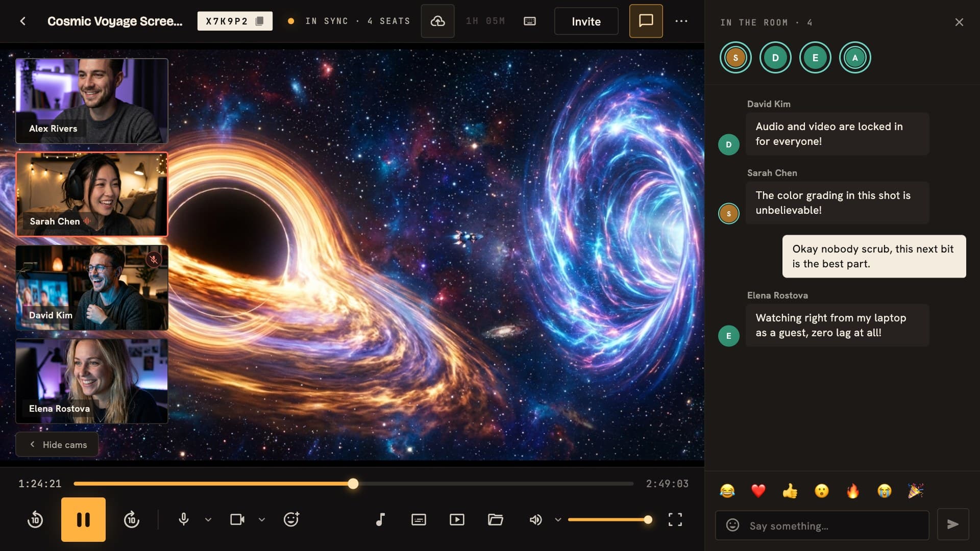The image size is (980, 551).
Task: Toggle the chat panel button
Action: pos(646,21)
